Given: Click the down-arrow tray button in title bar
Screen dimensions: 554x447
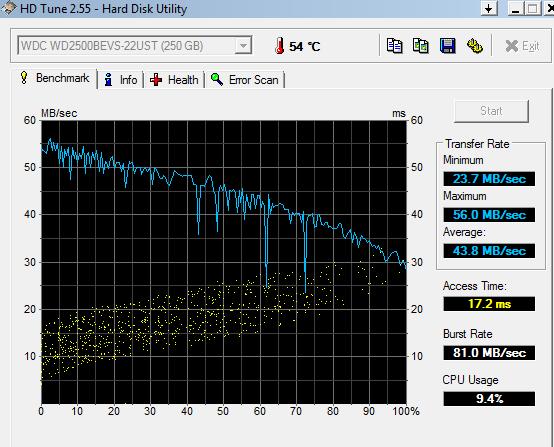Looking at the screenshot, I should [489, 8].
